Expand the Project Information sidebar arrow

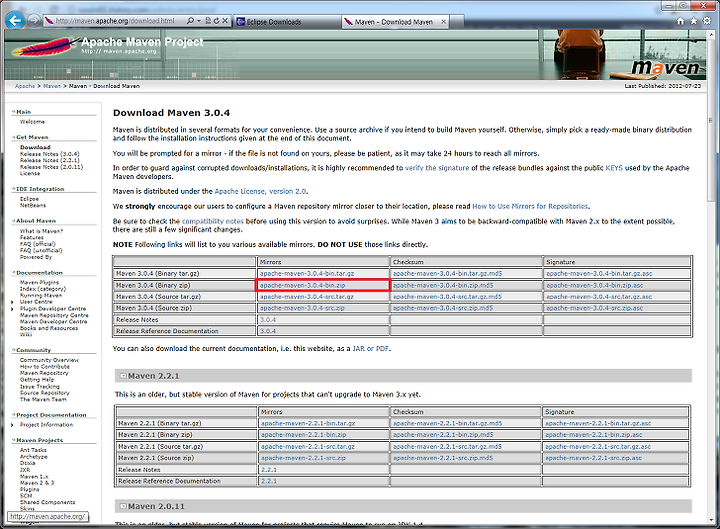[x=12, y=425]
